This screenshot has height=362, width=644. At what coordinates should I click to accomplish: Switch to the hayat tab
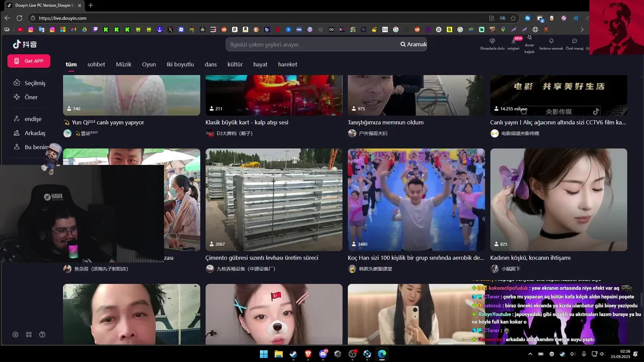(x=260, y=64)
